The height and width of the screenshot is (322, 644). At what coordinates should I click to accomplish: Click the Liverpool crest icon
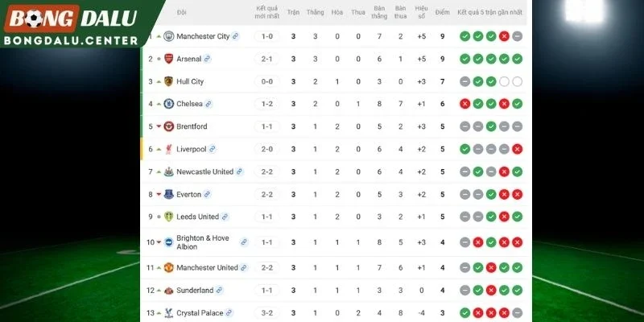pyautogui.click(x=169, y=149)
